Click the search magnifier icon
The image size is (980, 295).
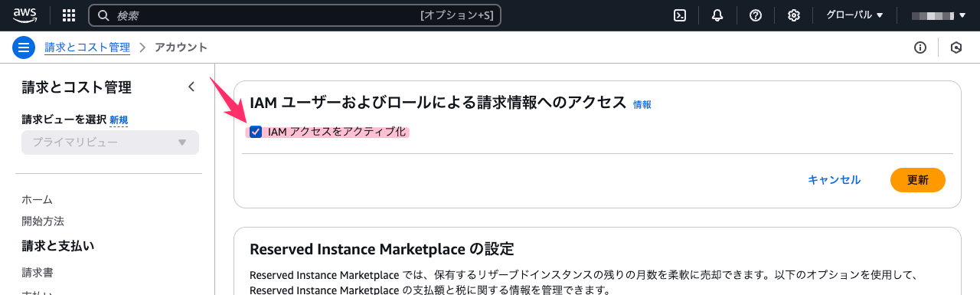click(103, 15)
